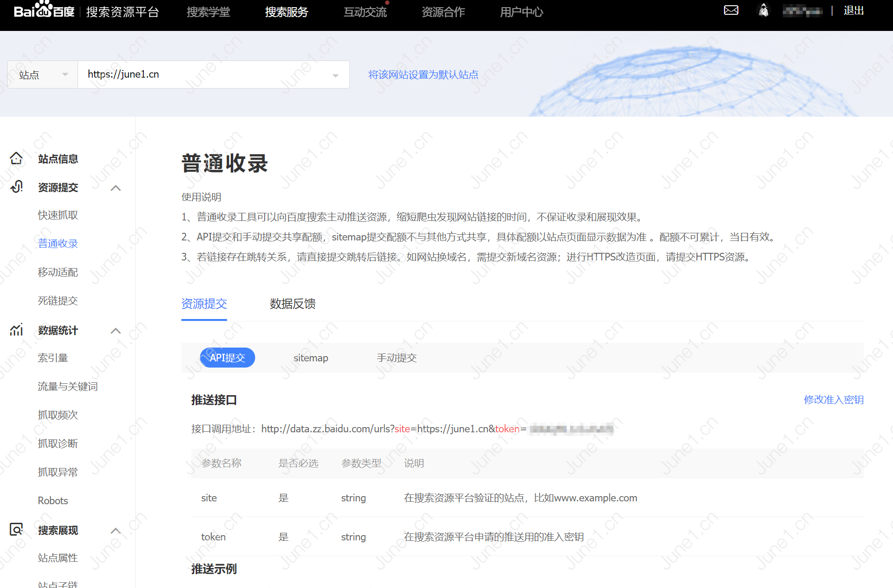Open 资源合作 in top navigation
Viewport: 893px width, 588px height.
point(443,12)
